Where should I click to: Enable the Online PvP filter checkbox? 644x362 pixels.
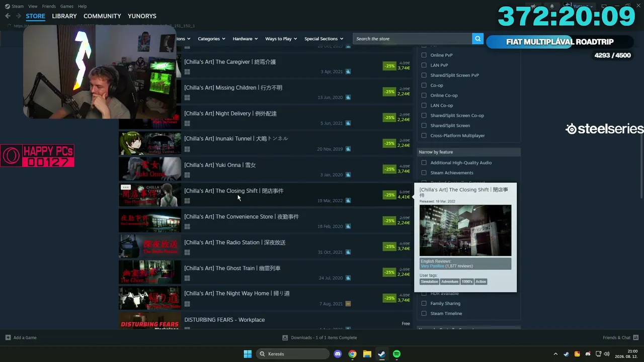[424, 55]
